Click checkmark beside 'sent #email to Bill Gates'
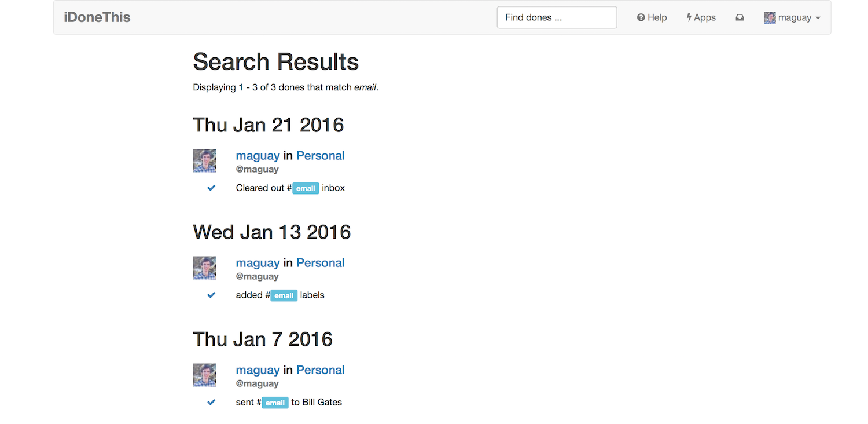Image resolution: width=868 pixels, height=424 pixels. point(211,402)
